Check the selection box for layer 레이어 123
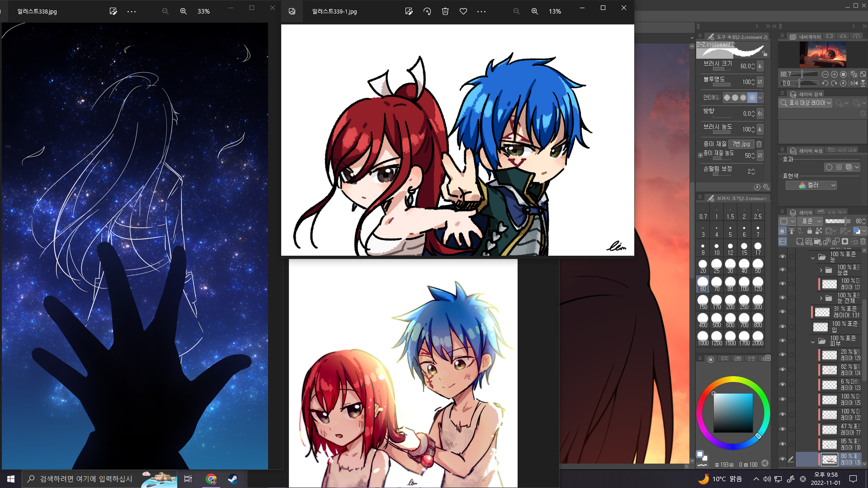Image resolution: width=868 pixels, height=488 pixels. pyautogui.click(x=792, y=385)
